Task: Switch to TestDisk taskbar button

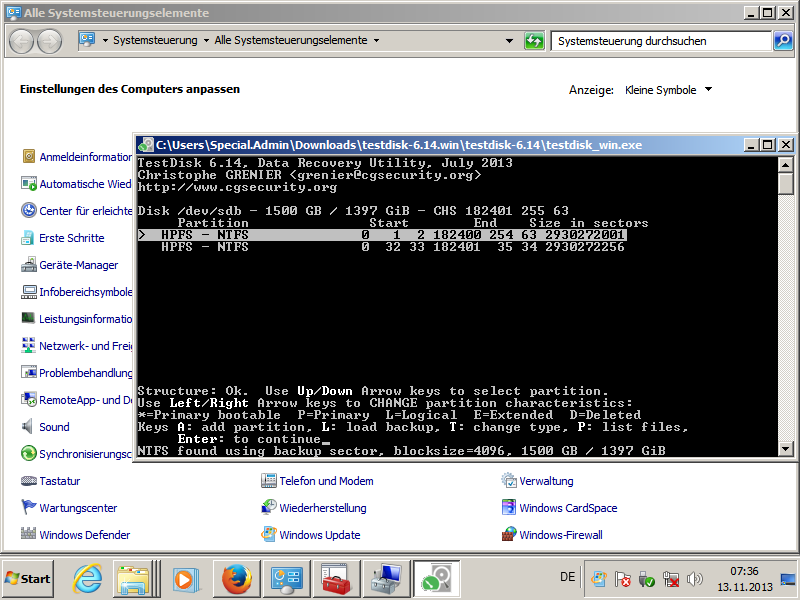Action: (x=436, y=579)
